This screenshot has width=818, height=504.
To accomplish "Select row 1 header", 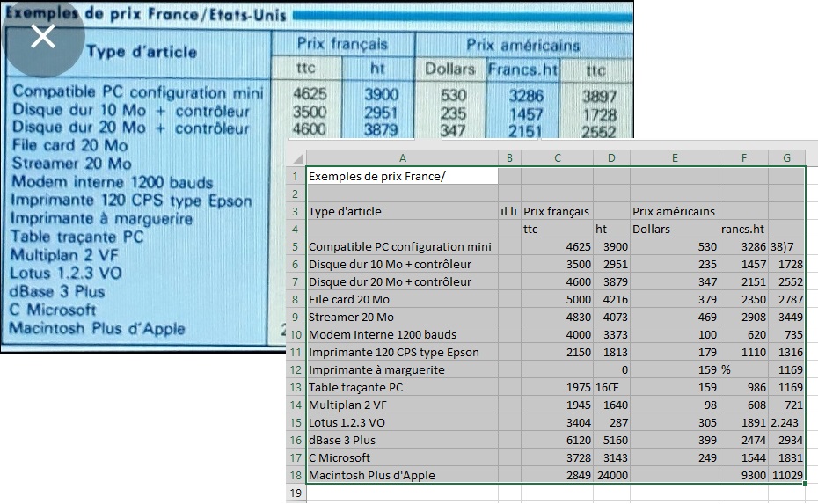I will (x=296, y=176).
